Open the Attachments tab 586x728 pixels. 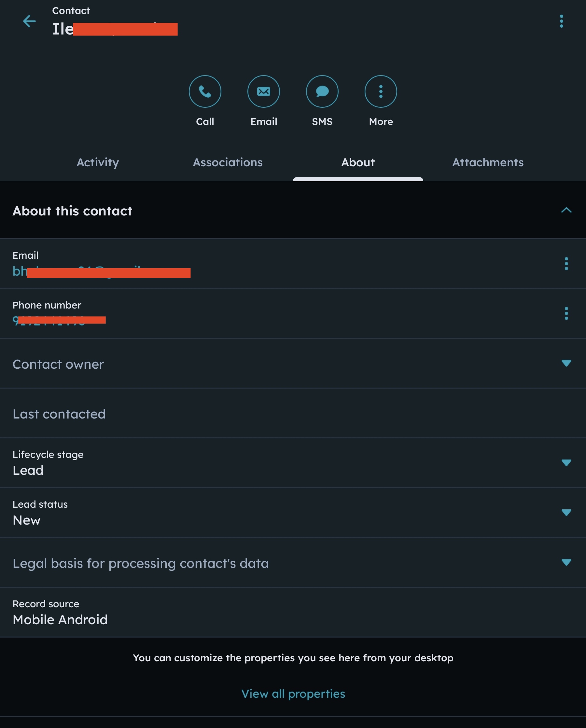click(488, 162)
